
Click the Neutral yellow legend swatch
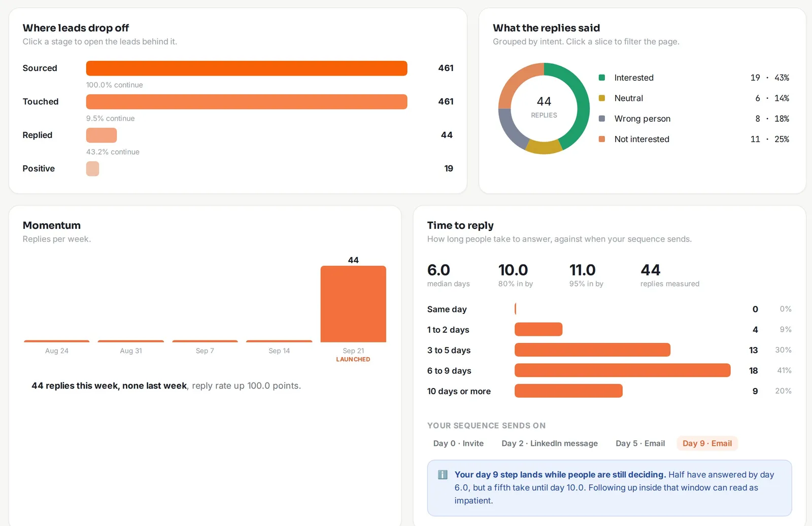pos(602,98)
